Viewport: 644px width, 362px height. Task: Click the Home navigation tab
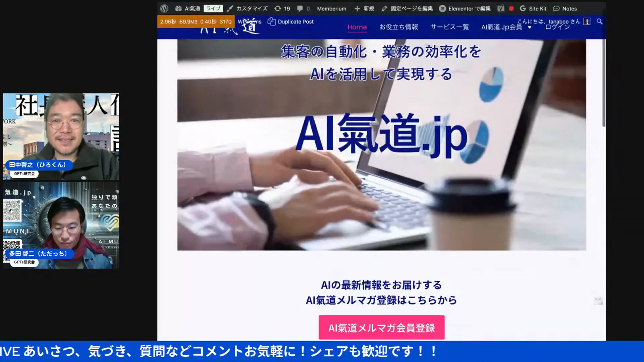[357, 27]
